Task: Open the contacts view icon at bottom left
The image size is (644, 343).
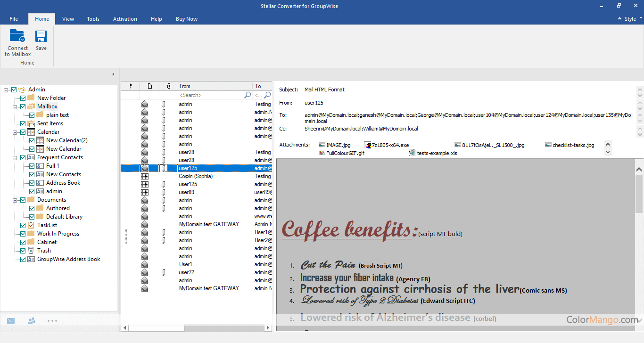Action: [x=32, y=321]
